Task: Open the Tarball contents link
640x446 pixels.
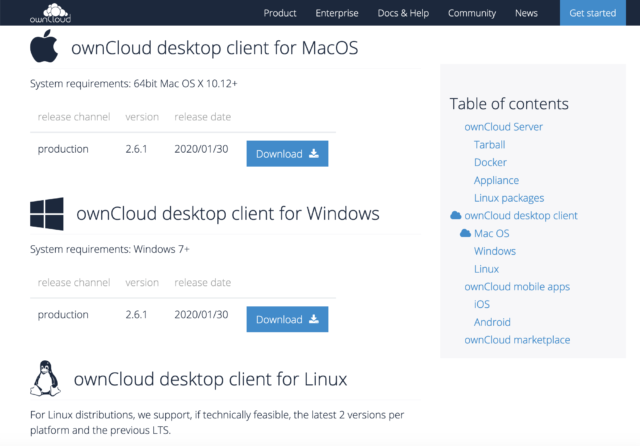Action: point(489,144)
